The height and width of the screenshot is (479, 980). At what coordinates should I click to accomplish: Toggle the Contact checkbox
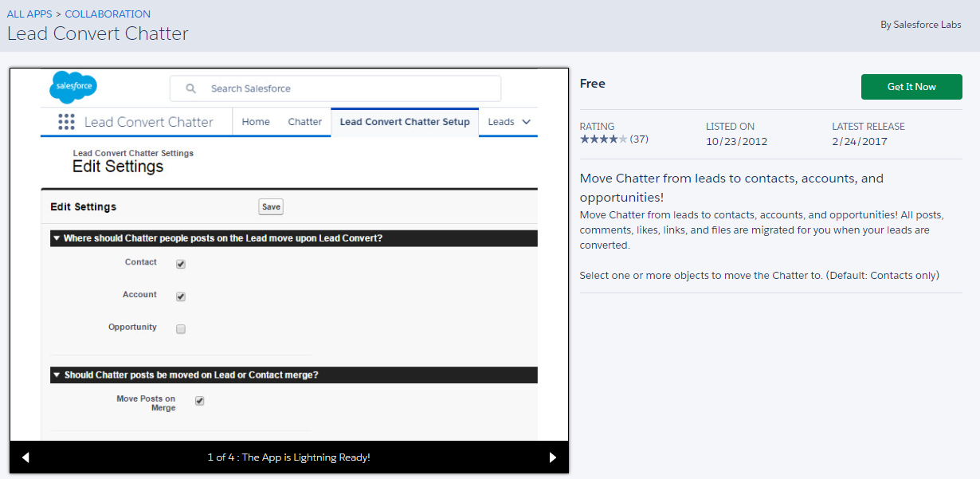click(181, 265)
